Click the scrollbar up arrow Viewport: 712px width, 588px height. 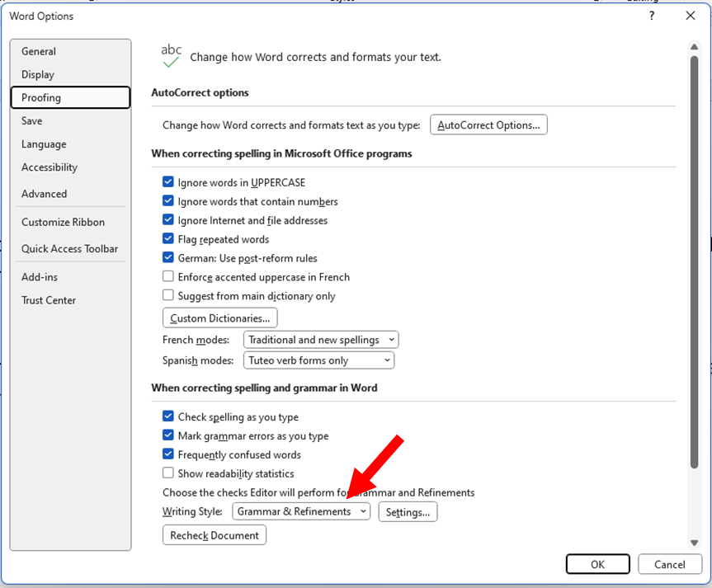694,48
